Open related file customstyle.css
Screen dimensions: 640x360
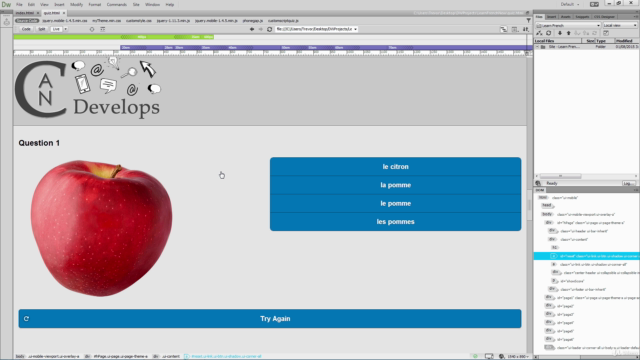[x=139, y=20]
